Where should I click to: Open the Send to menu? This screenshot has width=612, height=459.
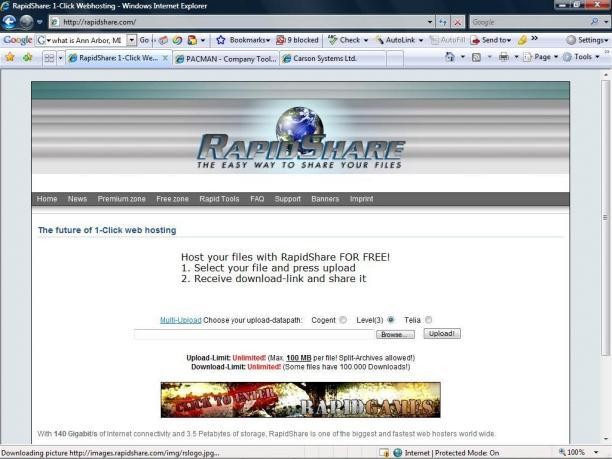click(x=491, y=40)
